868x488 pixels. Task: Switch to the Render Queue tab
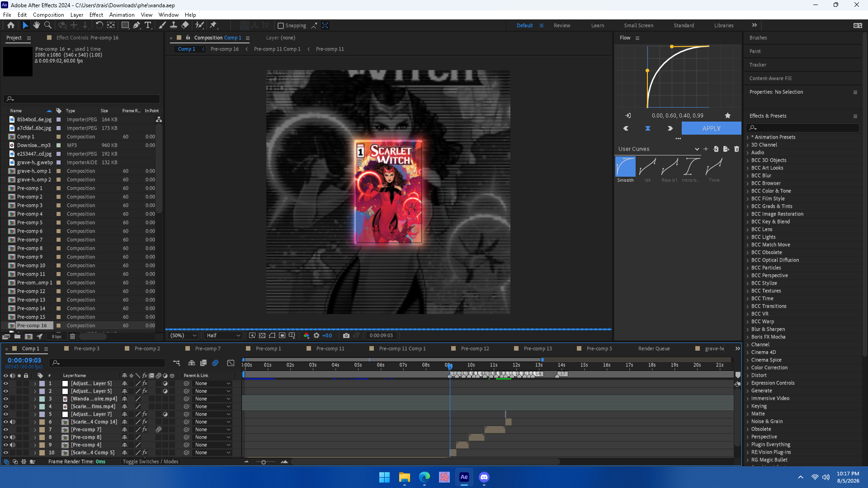tap(654, 349)
